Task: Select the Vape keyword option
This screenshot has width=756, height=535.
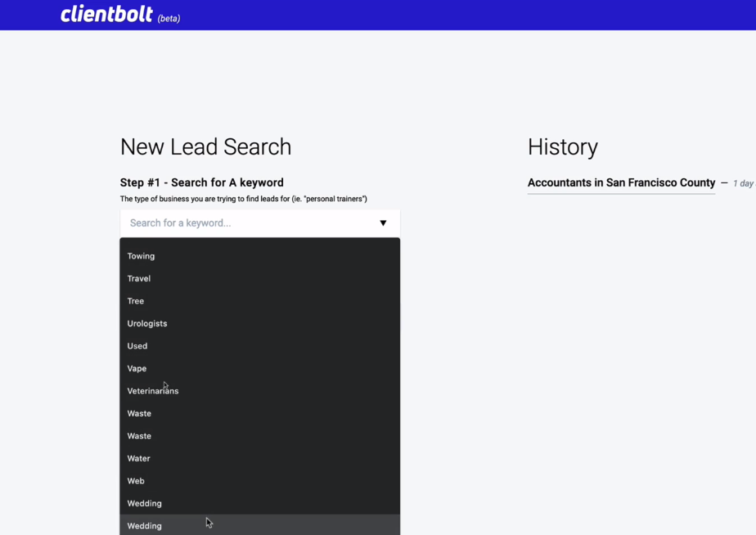Action: [260, 369]
